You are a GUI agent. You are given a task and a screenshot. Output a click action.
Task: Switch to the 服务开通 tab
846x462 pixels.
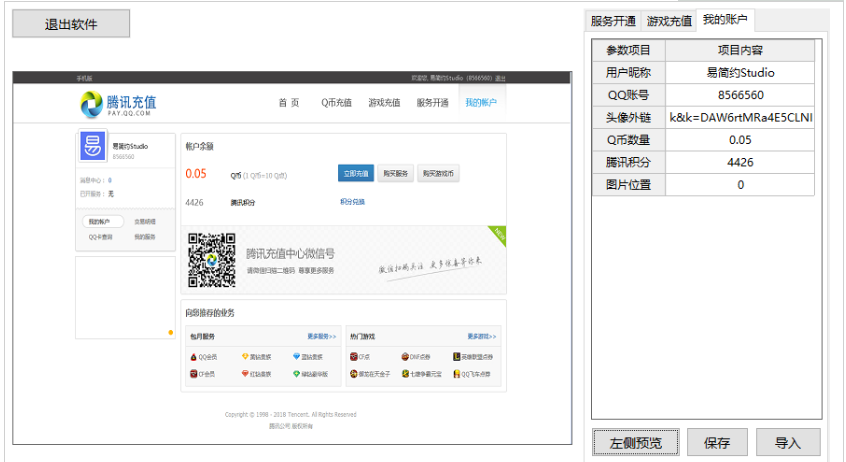pos(613,21)
